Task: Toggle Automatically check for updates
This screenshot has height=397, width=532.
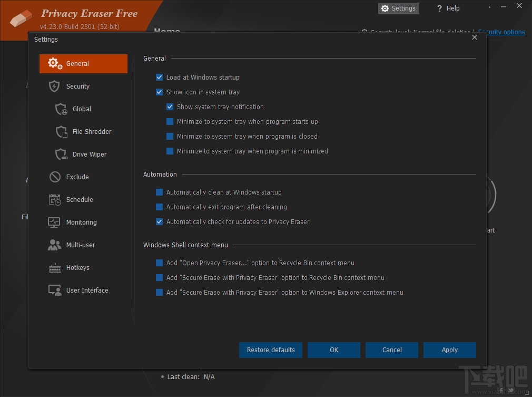Action: [x=160, y=222]
